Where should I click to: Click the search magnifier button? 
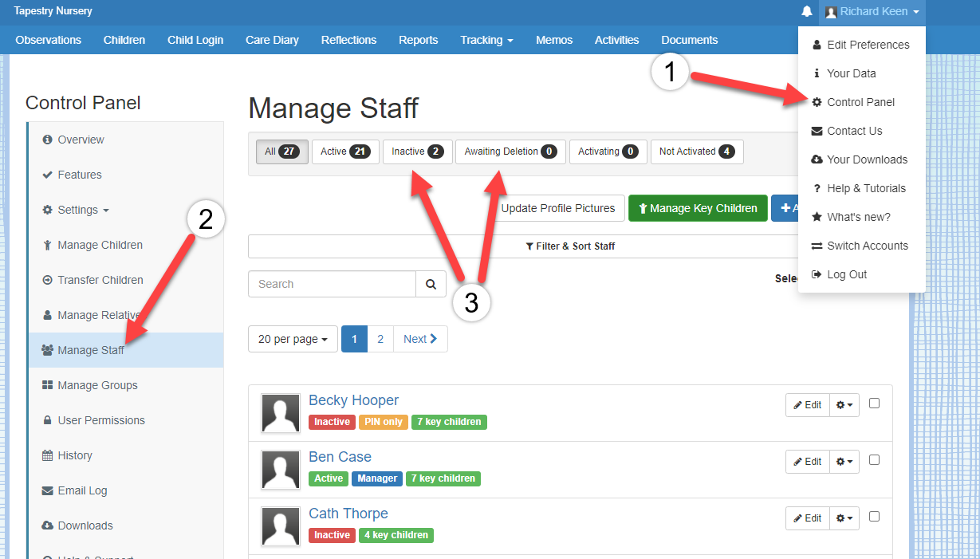click(x=431, y=284)
